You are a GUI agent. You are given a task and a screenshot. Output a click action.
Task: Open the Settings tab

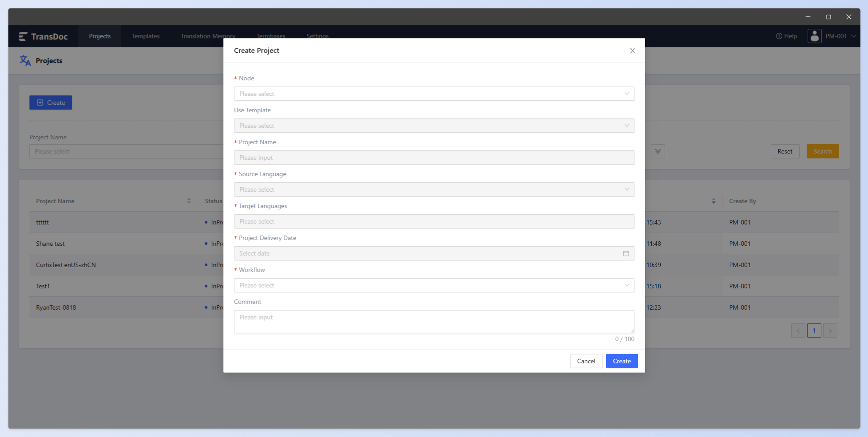pyautogui.click(x=317, y=36)
